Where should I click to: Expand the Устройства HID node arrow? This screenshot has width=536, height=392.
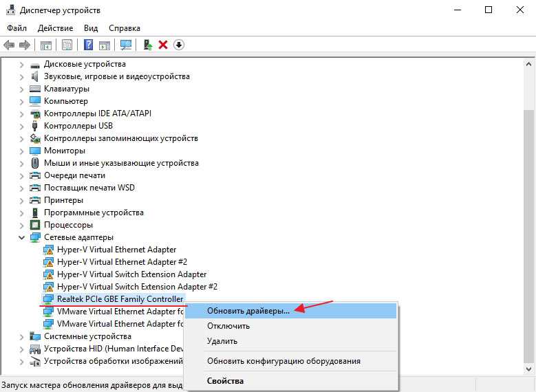[21, 349]
